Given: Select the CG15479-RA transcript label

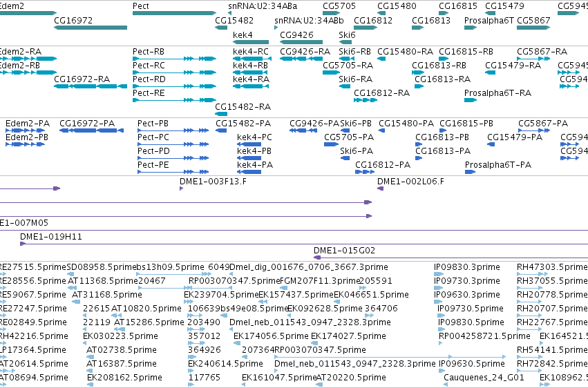Looking at the screenshot, I should coord(513,65).
